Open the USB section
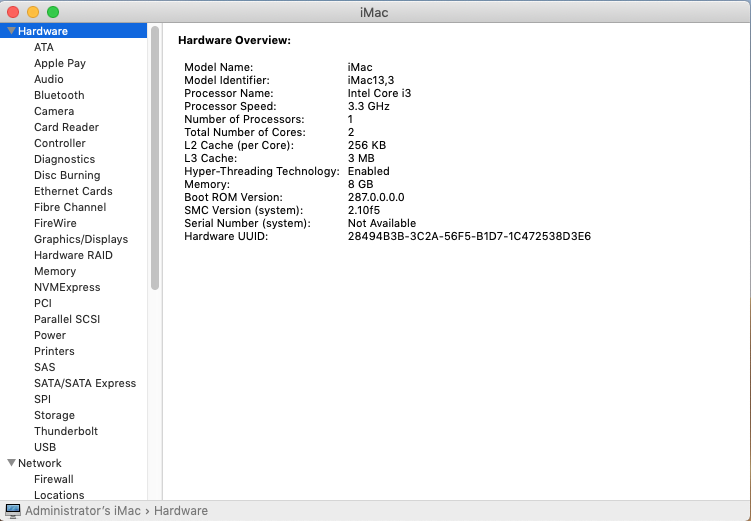The height and width of the screenshot is (521, 751). 45,447
